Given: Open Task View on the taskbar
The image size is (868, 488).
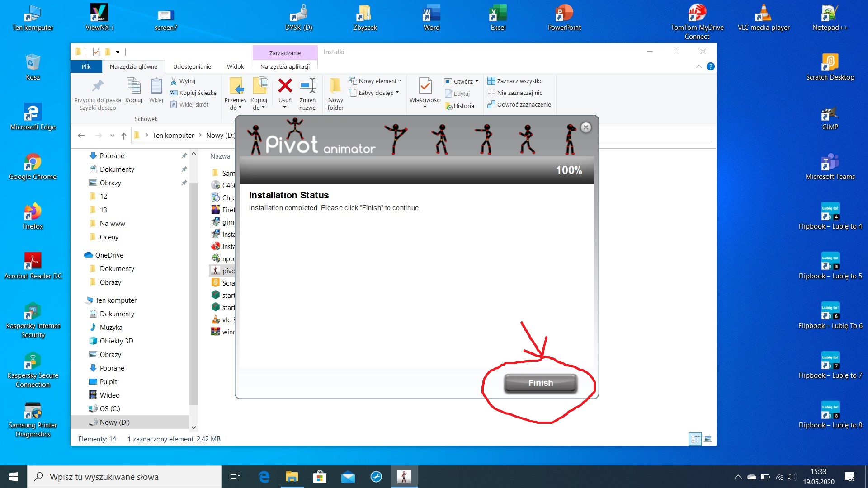Looking at the screenshot, I should (235, 477).
